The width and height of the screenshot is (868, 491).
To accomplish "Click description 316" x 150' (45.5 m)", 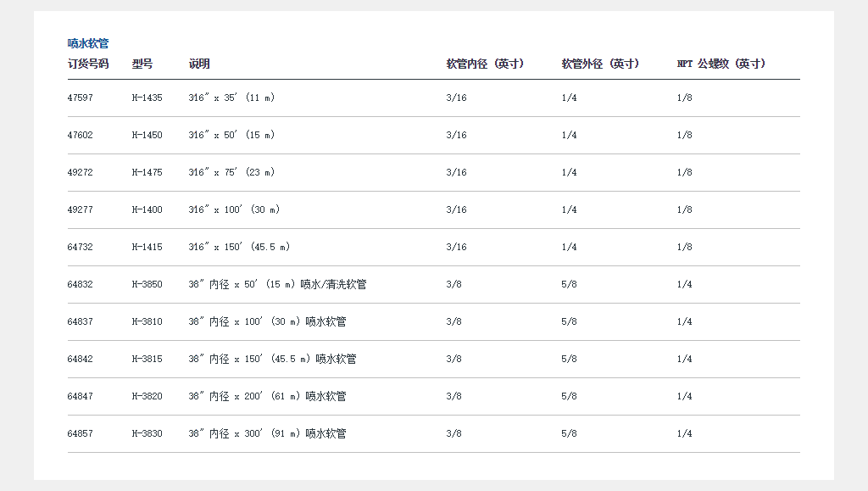I will [x=239, y=248].
